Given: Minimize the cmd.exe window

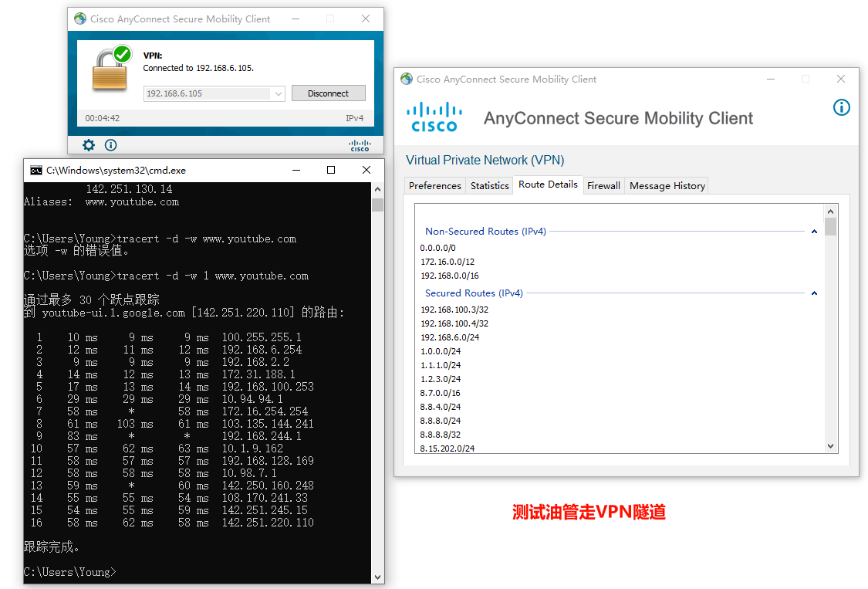Looking at the screenshot, I should pyautogui.click(x=296, y=170).
